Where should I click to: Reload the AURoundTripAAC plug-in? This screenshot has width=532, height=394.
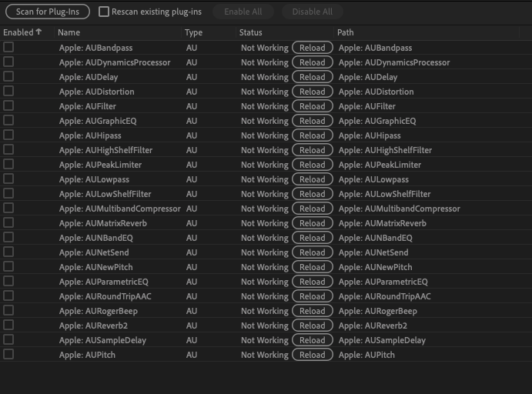(x=312, y=296)
